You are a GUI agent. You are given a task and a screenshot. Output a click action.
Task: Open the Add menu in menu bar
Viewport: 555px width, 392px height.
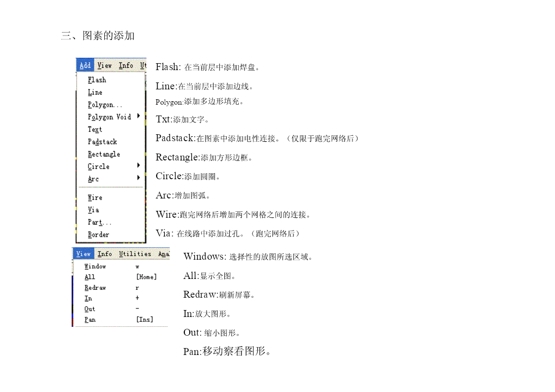(x=85, y=65)
